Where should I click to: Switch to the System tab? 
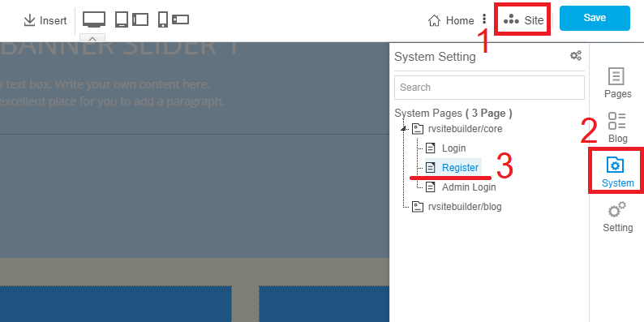click(x=617, y=172)
